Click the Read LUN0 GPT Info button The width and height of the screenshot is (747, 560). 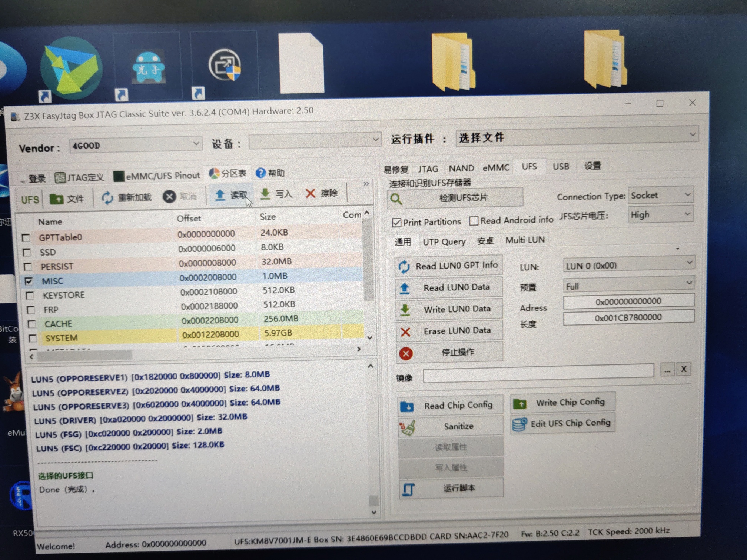click(x=448, y=266)
